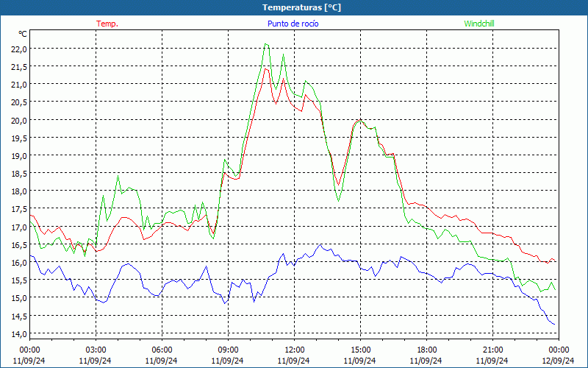Click the 21,0 y-axis value
The image size is (588, 368).
(20, 84)
